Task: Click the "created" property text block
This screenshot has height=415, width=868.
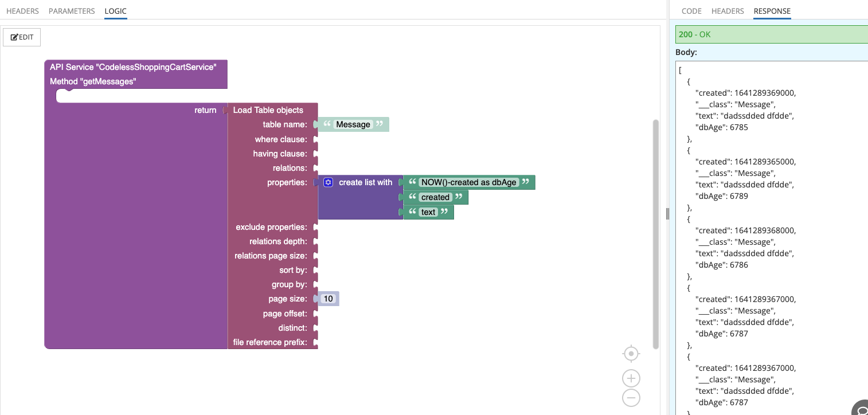Action: pos(435,197)
